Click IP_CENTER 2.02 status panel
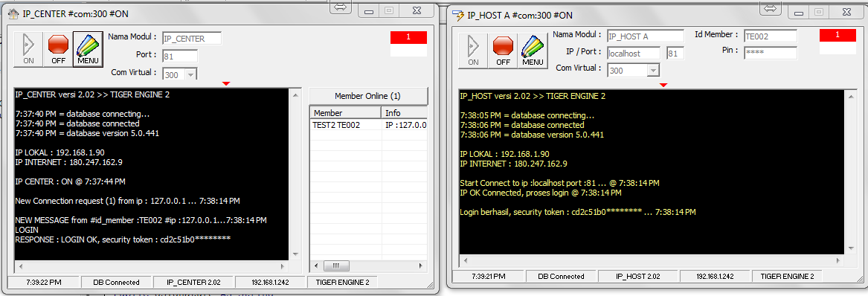The height and width of the screenshot is (296, 868). click(193, 282)
